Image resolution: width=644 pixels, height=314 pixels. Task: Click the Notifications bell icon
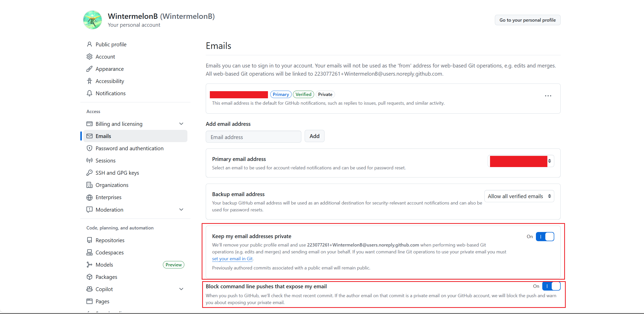tap(89, 93)
